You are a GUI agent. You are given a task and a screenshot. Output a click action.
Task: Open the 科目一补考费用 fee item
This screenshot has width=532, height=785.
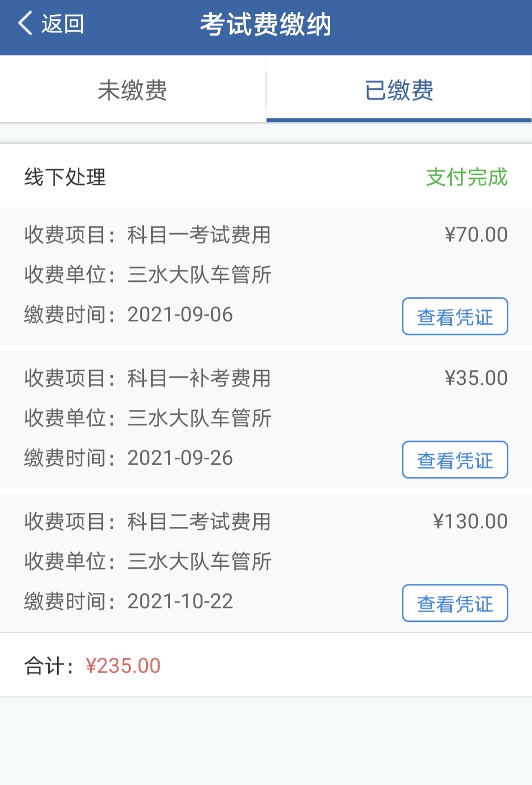click(199, 378)
